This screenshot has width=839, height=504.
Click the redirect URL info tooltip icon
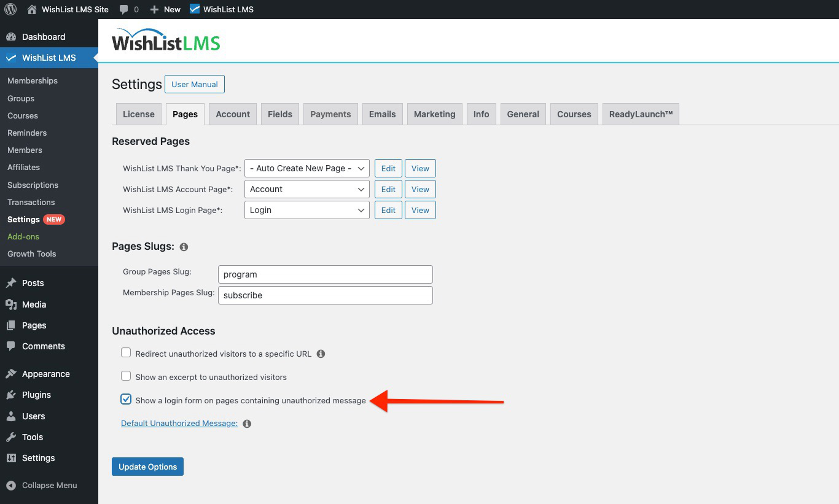click(x=321, y=354)
